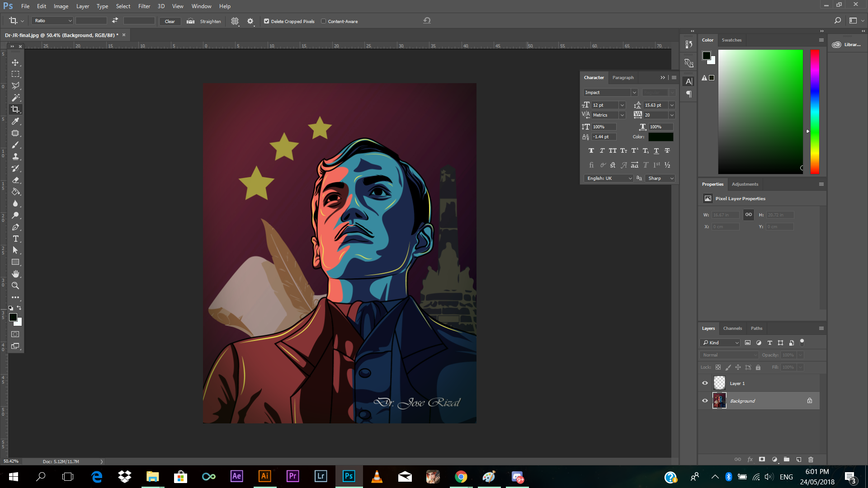
Task: Switch to the Paragraph tab
Action: tap(623, 78)
